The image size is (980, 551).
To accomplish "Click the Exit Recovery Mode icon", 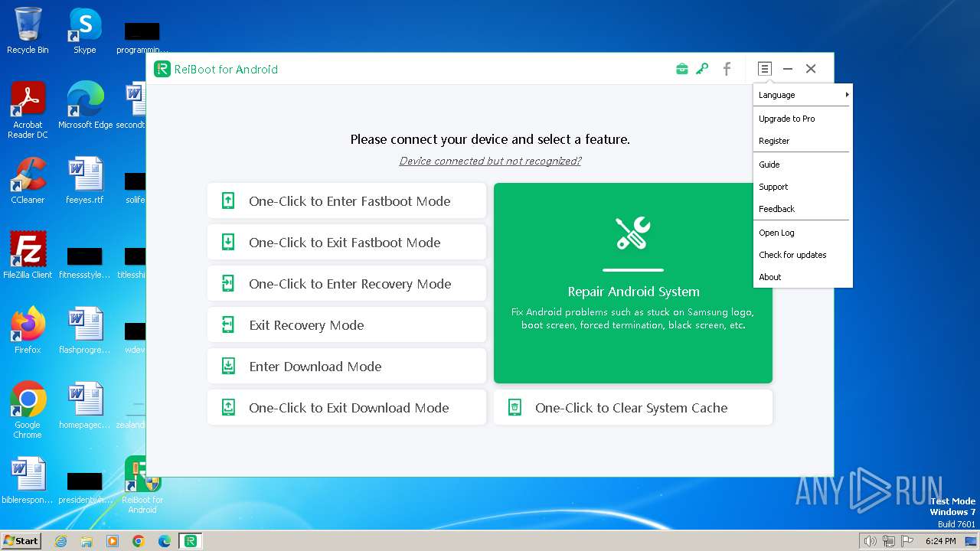I will pyautogui.click(x=228, y=325).
